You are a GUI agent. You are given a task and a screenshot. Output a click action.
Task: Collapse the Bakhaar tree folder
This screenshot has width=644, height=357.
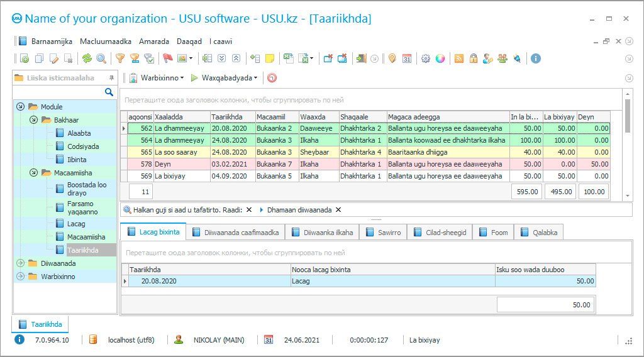pos(33,119)
